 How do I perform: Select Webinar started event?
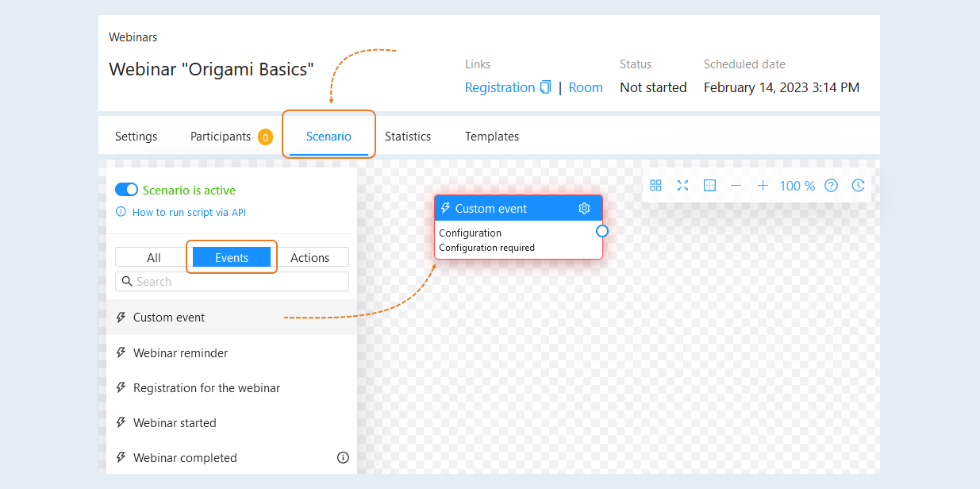tap(232, 422)
